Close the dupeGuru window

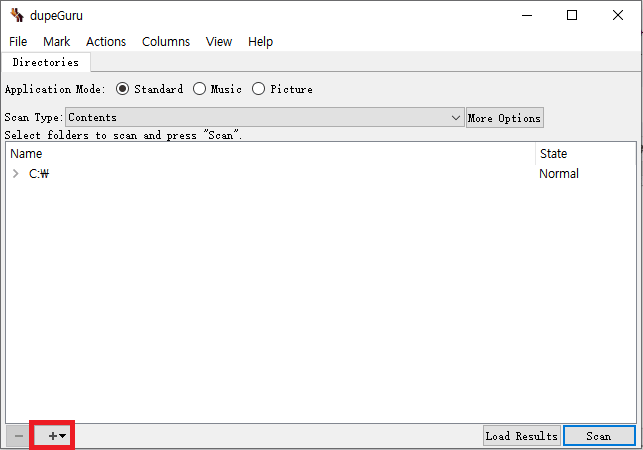(618, 15)
